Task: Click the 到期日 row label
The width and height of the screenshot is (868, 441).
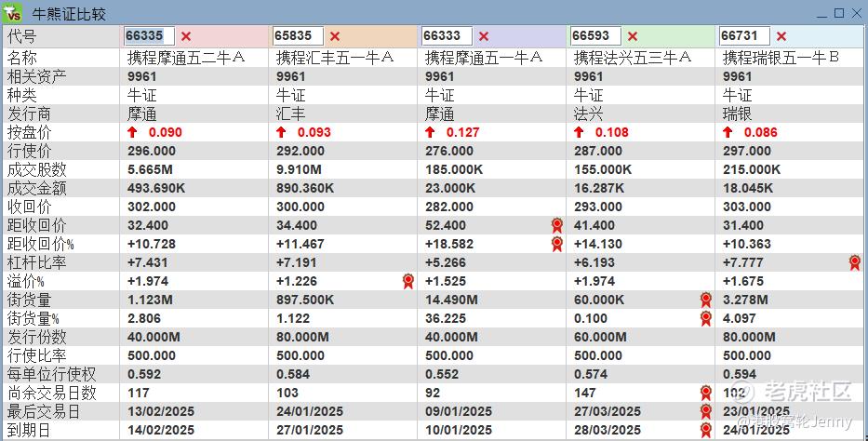Action: (29, 430)
